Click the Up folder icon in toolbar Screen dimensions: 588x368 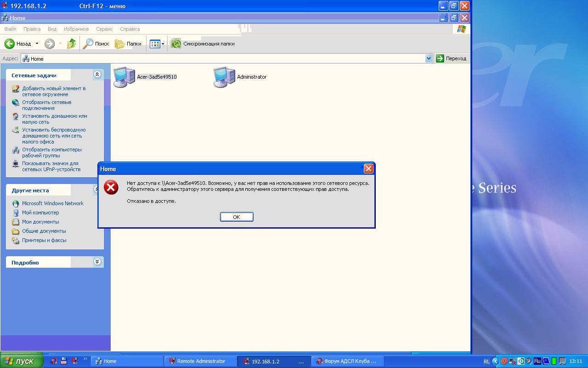pyautogui.click(x=71, y=44)
